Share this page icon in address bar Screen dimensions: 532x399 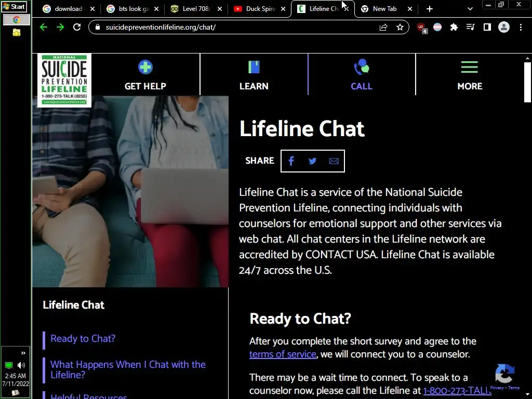coord(383,27)
